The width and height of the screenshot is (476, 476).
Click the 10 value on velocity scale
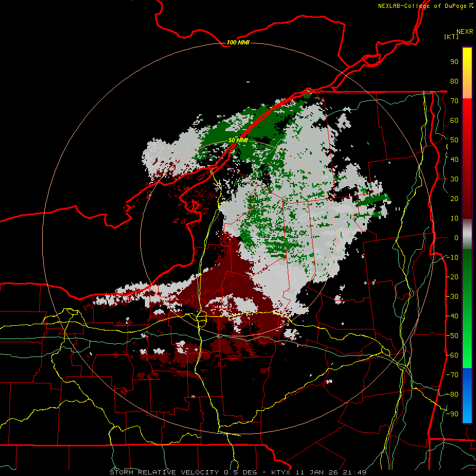[x=454, y=218]
